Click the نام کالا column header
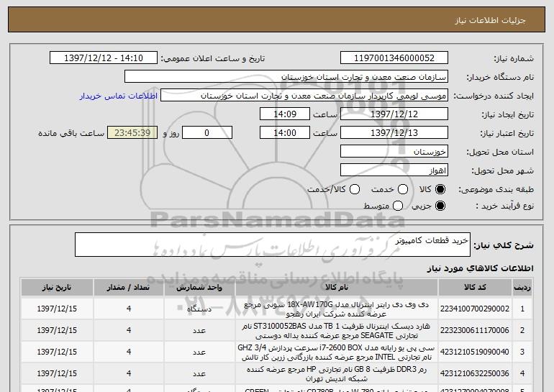The image size is (554, 392). click(x=337, y=288)
